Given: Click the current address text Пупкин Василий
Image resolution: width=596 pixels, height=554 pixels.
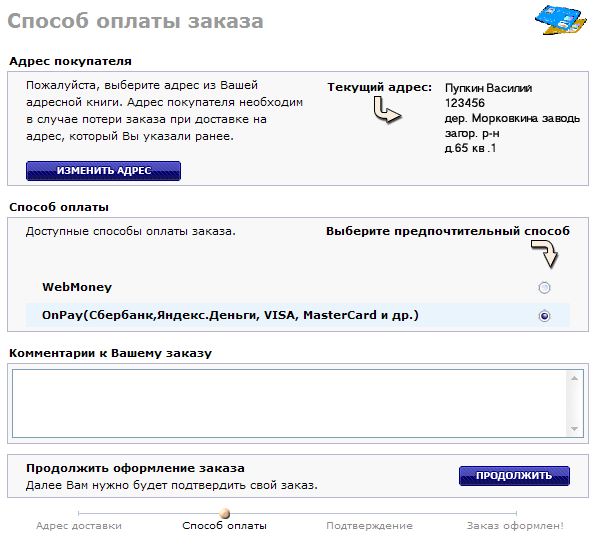Looking at the screenshot, I should point(488,88).
